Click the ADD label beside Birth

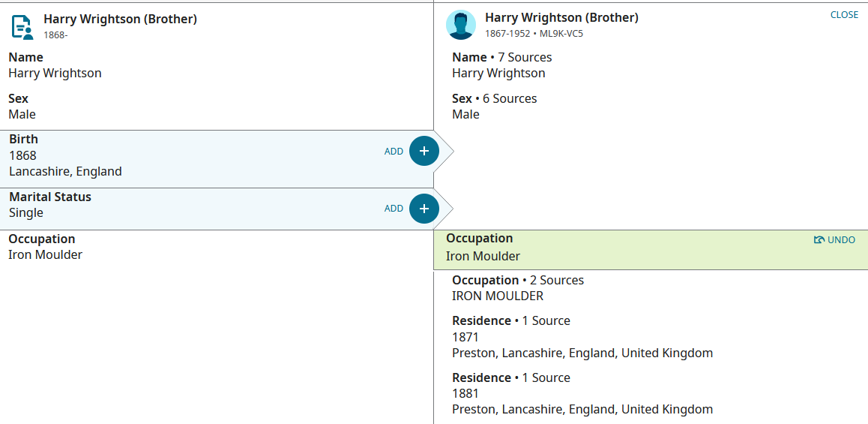(394, 152)
